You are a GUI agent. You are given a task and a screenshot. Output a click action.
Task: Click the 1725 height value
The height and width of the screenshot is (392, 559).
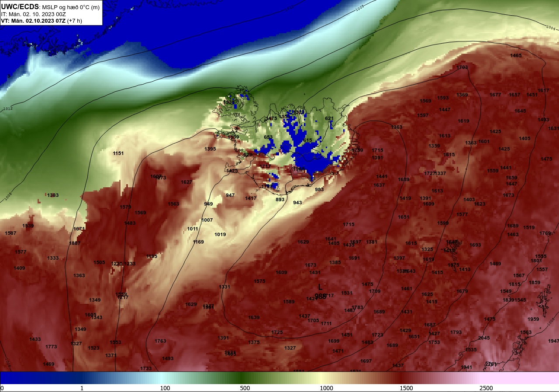coord(277,332)
